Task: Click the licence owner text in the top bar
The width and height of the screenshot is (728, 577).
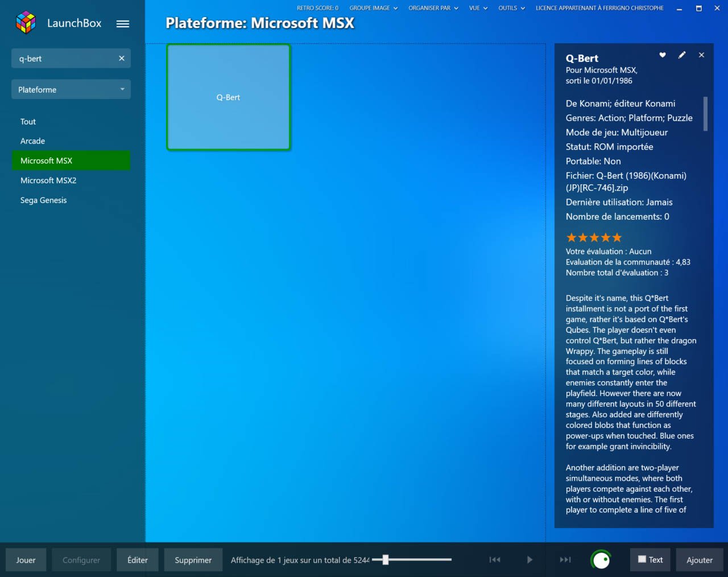Action: (x=599, y=8)
